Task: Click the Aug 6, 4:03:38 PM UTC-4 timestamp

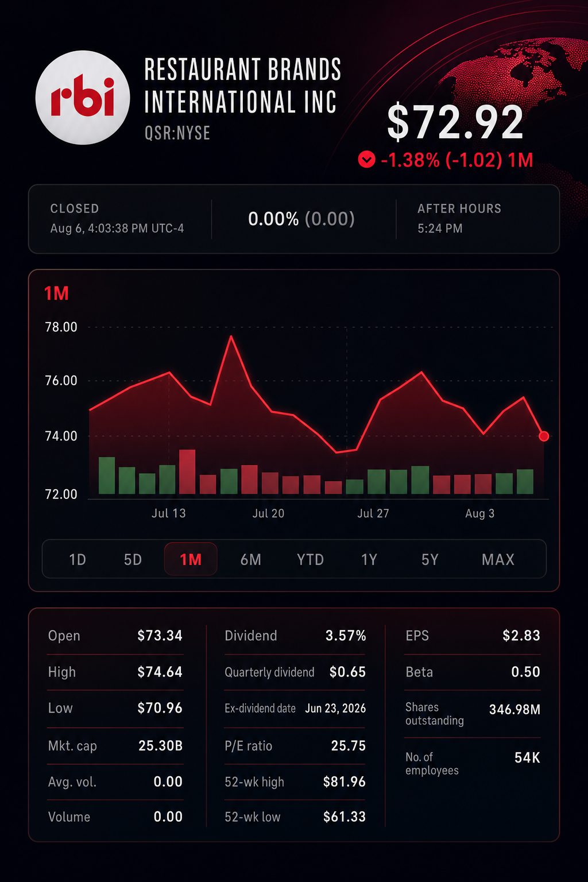Action: coord(117,229)
